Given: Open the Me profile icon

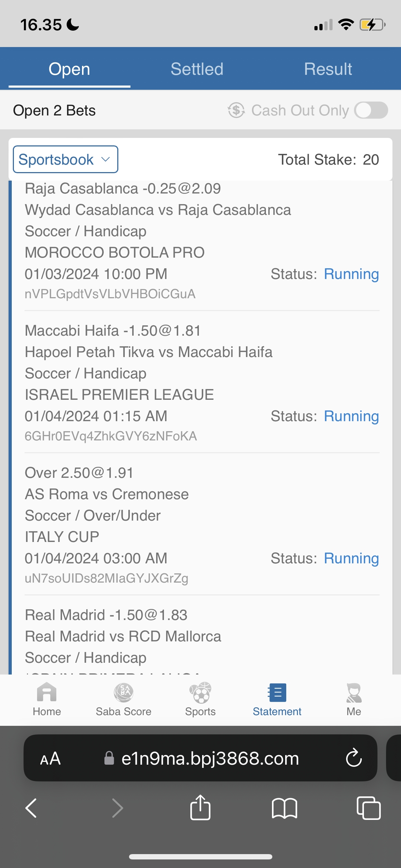Looking at the screenshot, I should [x=354, y=693].
